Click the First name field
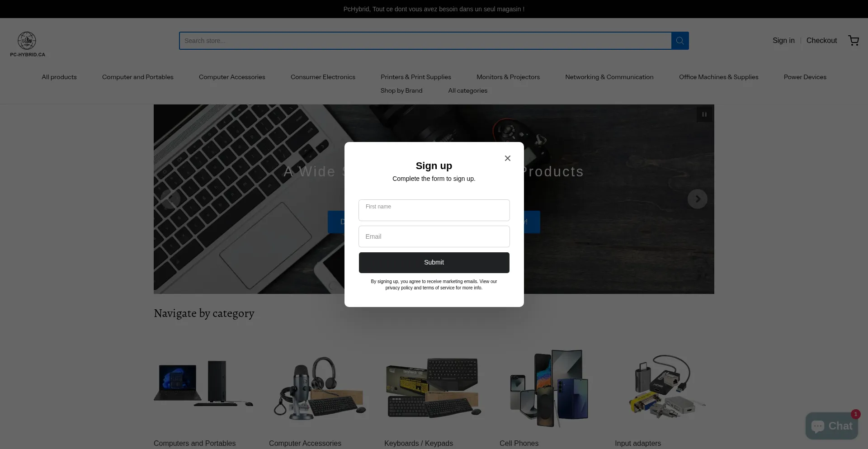 click(x=434, y=210)
